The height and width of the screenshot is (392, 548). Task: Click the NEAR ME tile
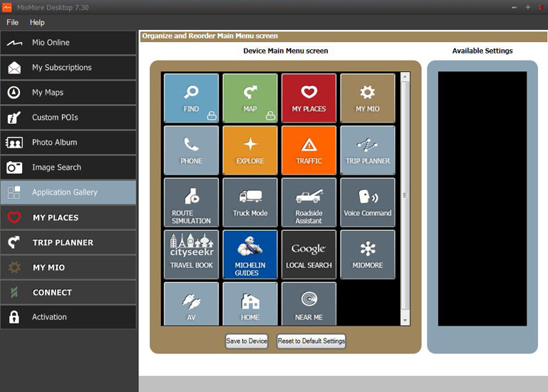pos(309,304)
